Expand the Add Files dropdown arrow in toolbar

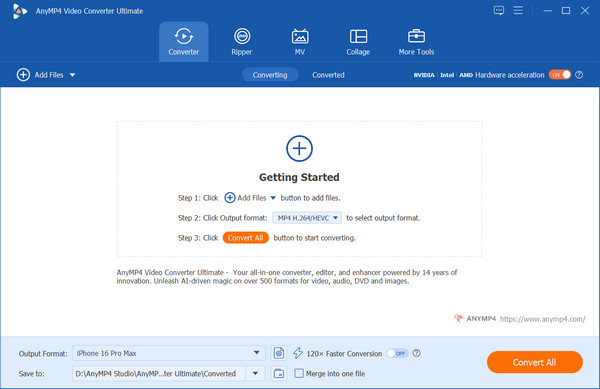coord(72,75)
